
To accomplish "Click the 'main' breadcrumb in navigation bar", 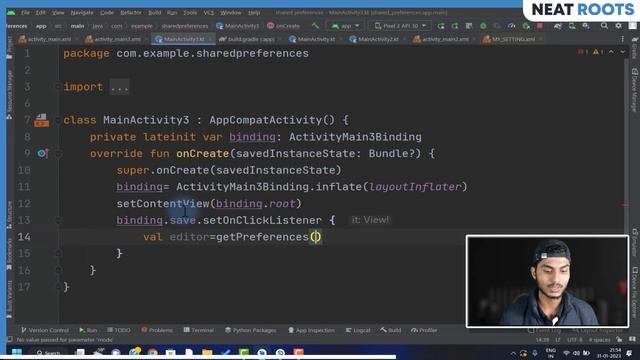I will 77,26.
